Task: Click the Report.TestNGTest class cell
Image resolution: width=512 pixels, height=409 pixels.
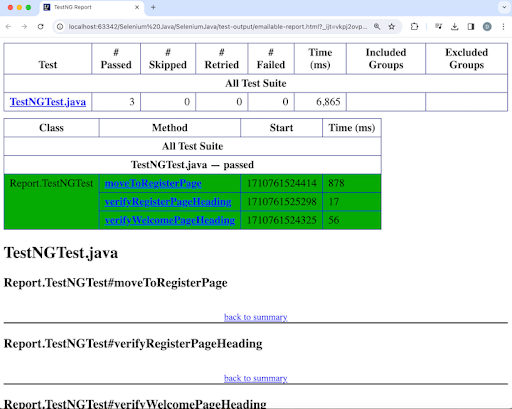Action: tap(51, 202)
